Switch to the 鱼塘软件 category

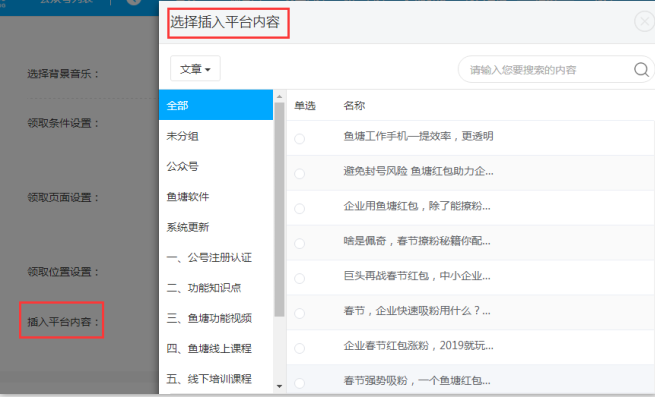pos(216,196)
